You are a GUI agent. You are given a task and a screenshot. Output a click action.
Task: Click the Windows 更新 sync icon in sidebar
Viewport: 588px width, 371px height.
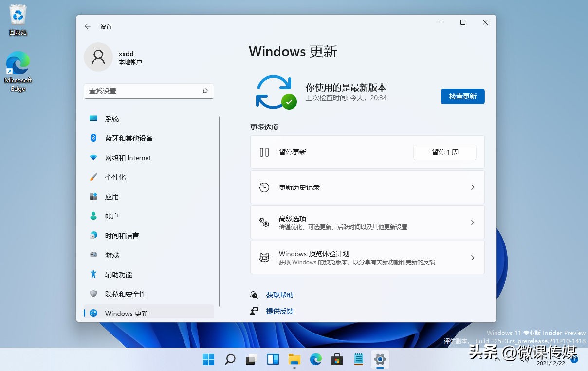coord(93,314)
